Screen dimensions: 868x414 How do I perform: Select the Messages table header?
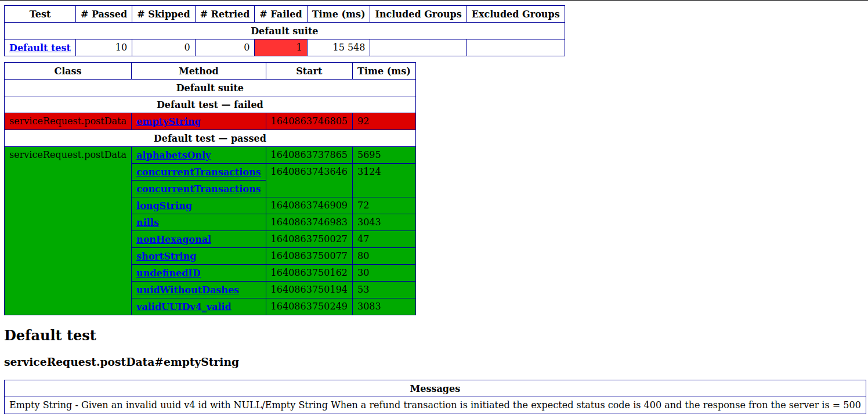coord(435,388)
